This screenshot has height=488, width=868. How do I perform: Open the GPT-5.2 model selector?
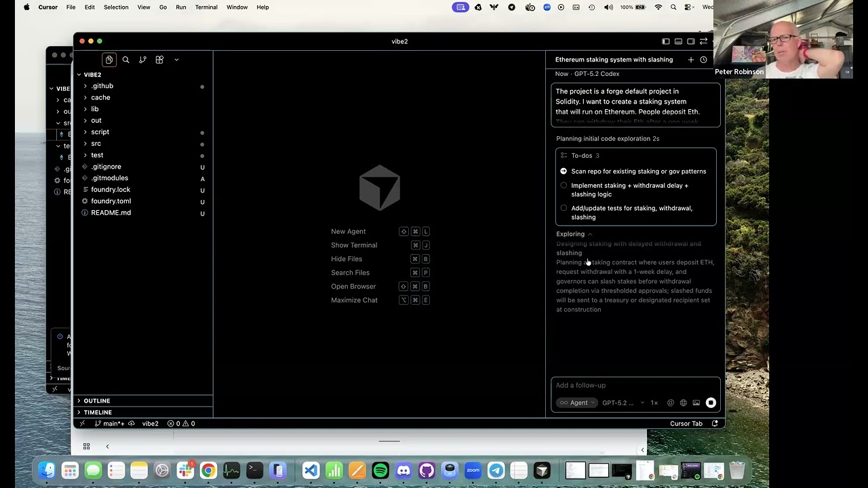623,403
